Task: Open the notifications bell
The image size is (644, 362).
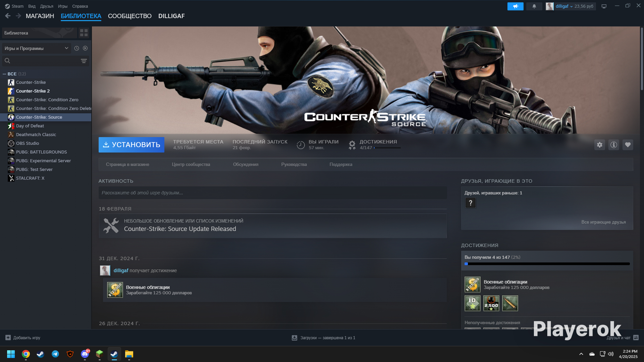Action: (534, 6)
